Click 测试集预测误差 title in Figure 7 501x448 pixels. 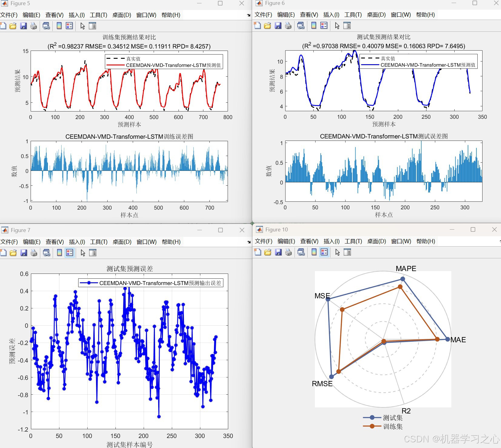[130, 269]
